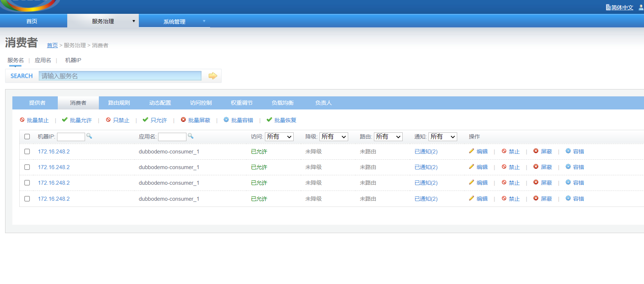Screen dimensions: 644x284
Task: Click 禁止 forbid icon in second row
Action: pyautogui.click(x=504, y=167)
